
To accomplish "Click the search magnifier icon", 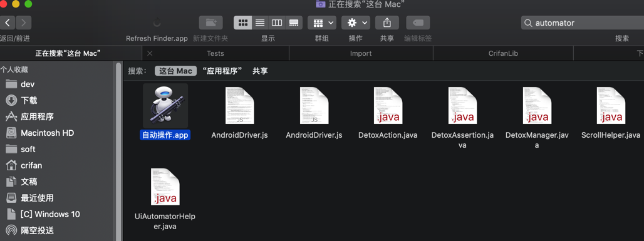I will coord(527,23).
